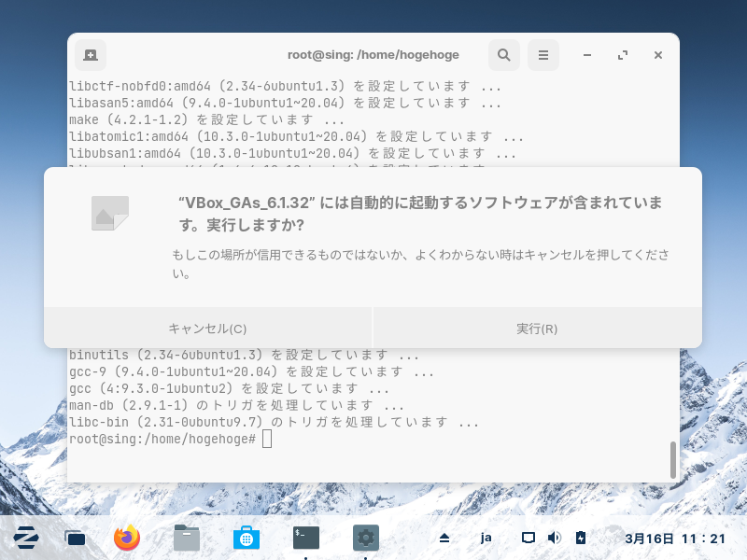Open Settings from the taskbar
Screen dimensions: 747x560
(365, 539)
